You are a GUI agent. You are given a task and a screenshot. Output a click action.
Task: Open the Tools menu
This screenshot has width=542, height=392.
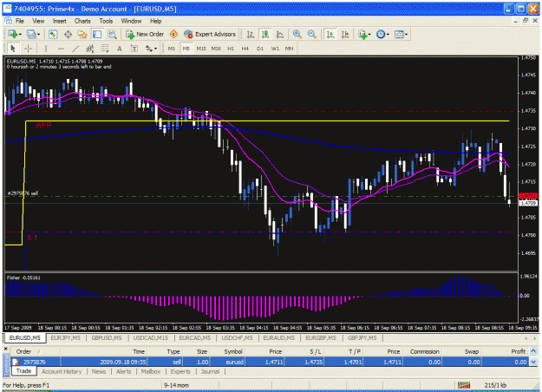pos(106,21)
